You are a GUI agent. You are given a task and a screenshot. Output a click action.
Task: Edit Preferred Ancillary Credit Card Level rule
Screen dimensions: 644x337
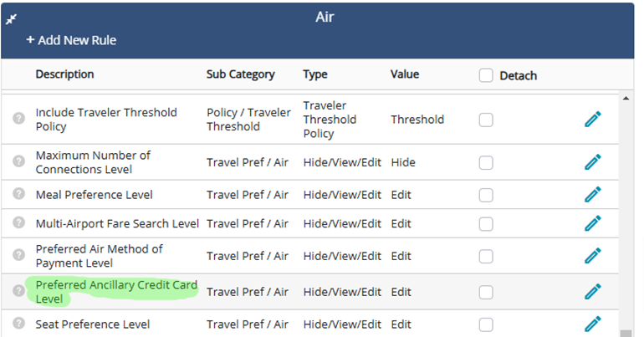coord(593,292)
